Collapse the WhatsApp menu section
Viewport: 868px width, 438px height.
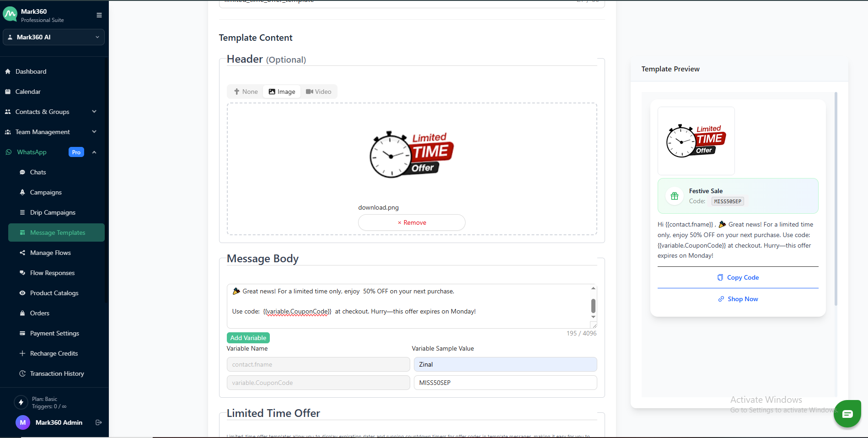tap(94, 152)
